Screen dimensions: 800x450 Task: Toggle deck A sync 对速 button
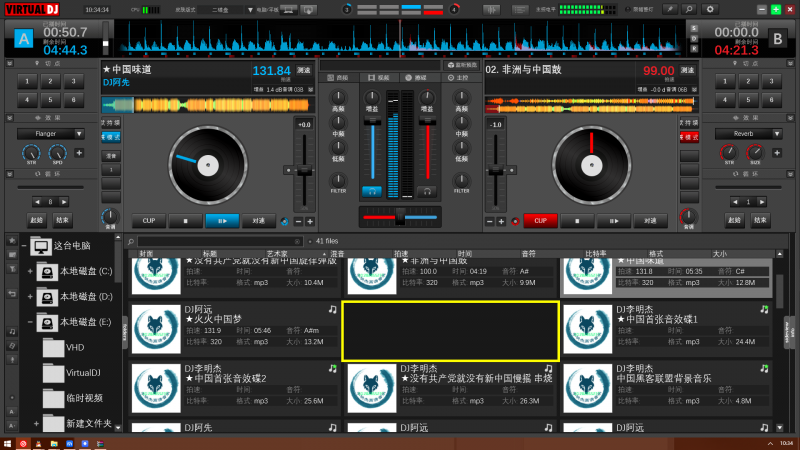tap(258, 220)
